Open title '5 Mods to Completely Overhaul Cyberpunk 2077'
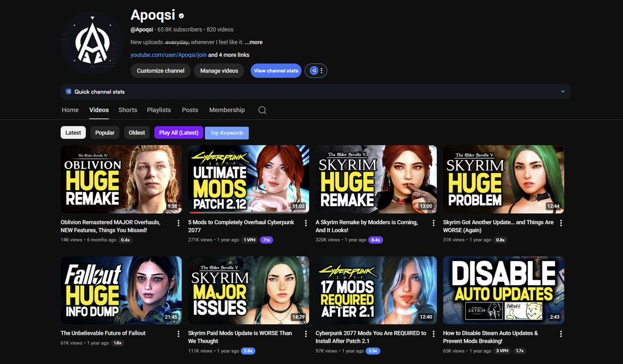Screen dimensions: 623x364 (x=241, y=226)
